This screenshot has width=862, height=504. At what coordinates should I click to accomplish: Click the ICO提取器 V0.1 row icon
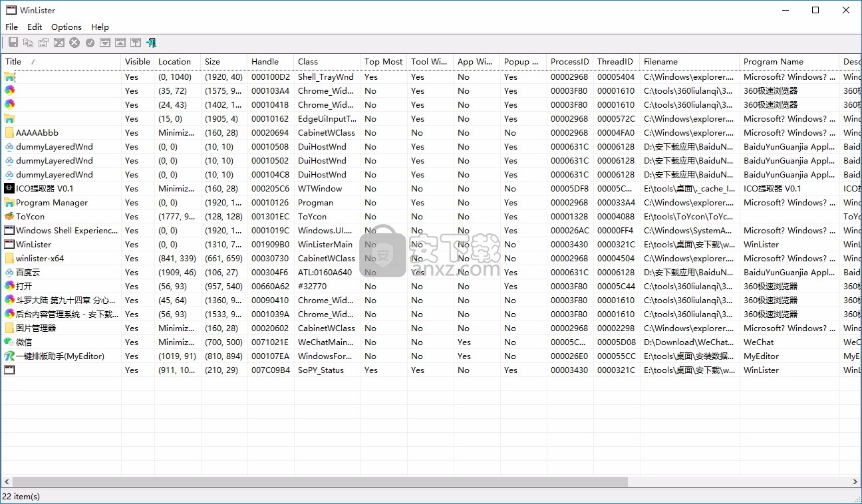coord(9,188)
